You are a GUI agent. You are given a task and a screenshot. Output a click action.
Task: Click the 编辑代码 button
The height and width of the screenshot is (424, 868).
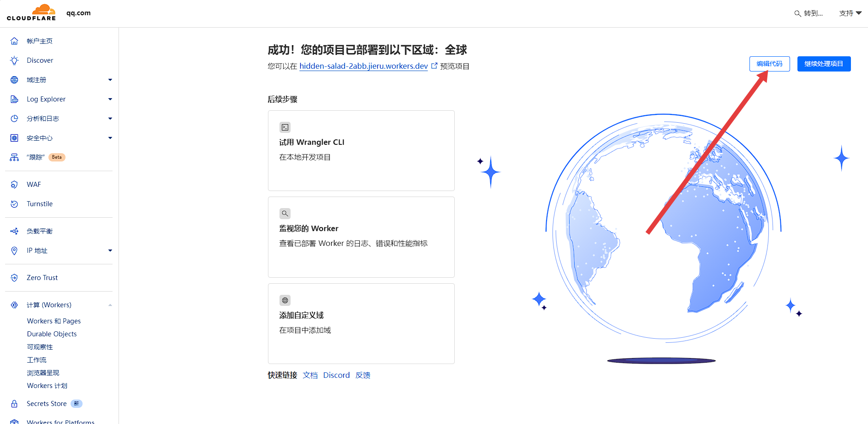[769, 64]
